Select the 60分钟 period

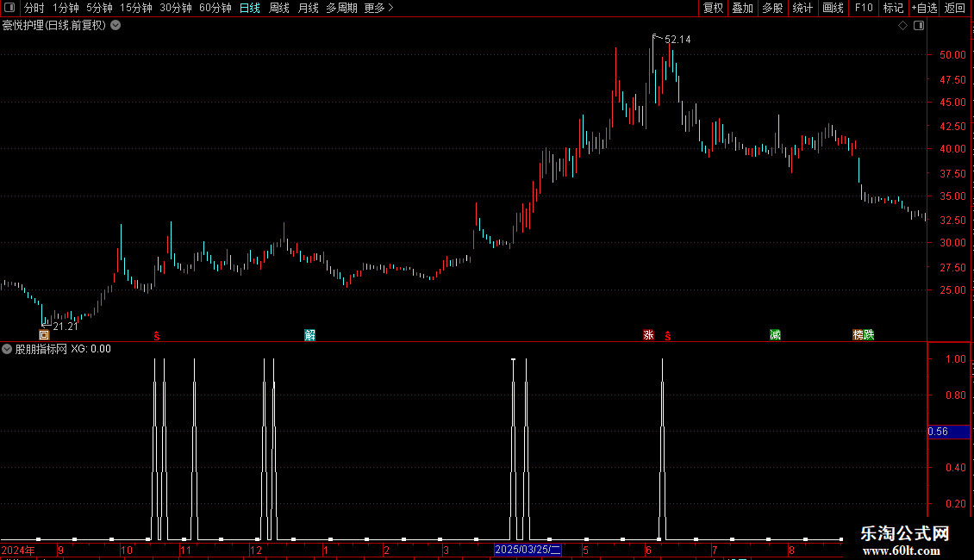215,8
